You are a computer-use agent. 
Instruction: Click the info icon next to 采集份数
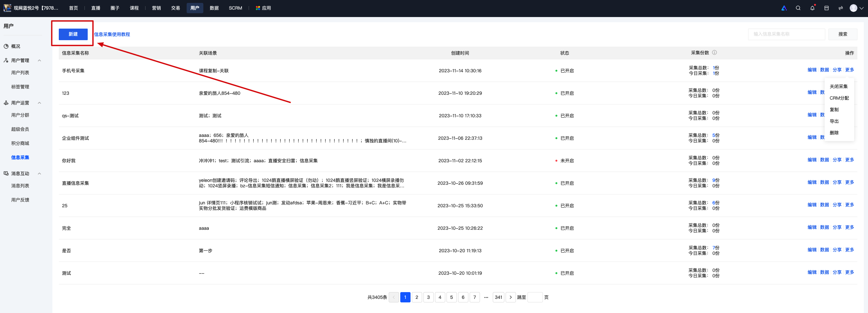714,53
